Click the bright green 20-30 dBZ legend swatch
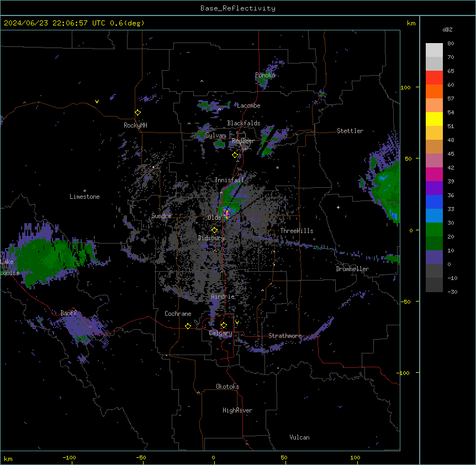This screenshot has height=465, width=476. (434, 230)
